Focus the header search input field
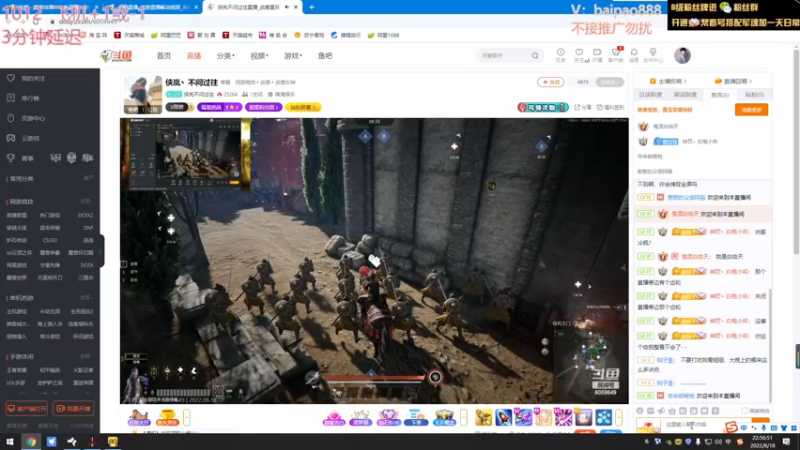The image size is (800, 450). 504,56
